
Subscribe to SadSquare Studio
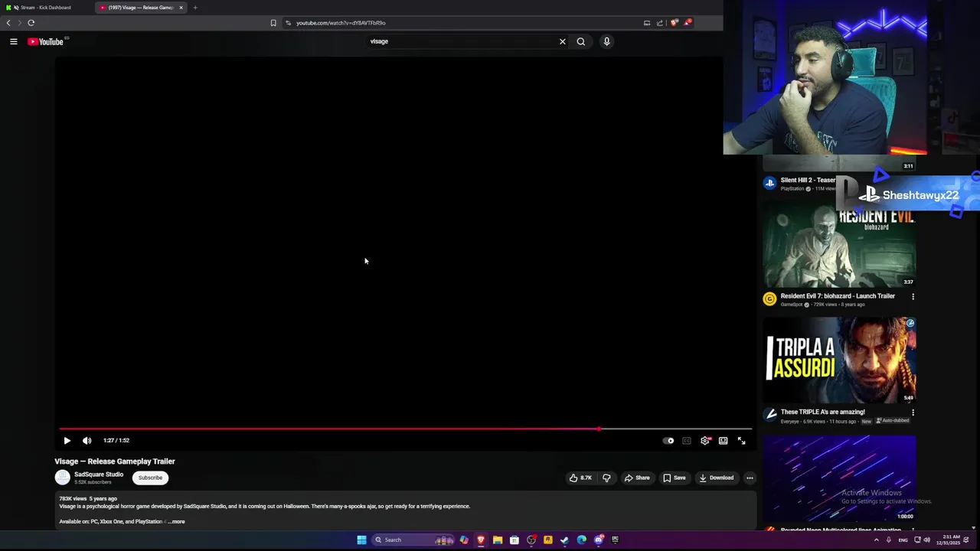point(150,478)
